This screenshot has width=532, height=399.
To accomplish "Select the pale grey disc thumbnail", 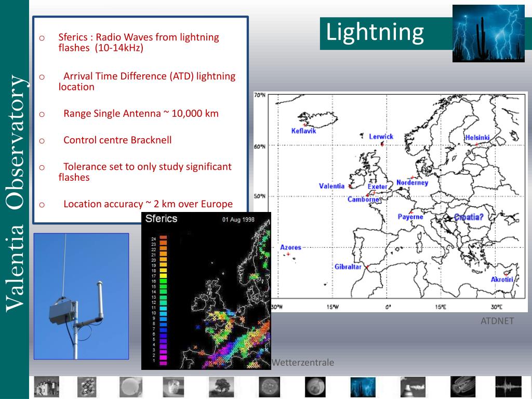I will pos(130,387).
